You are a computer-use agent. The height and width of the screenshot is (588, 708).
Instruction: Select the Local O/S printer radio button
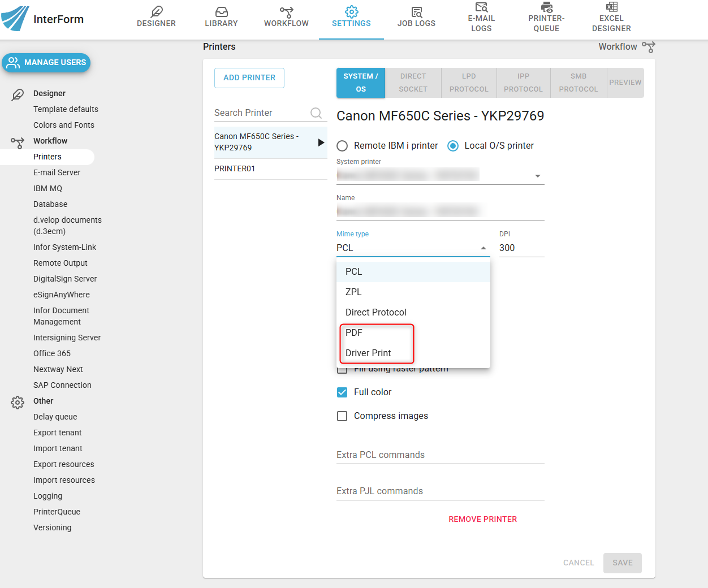point(453,146)
